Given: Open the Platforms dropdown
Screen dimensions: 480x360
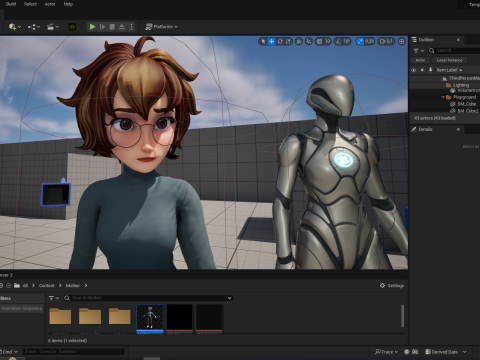Looking at the screenshot, I should (x=162, y=27).
